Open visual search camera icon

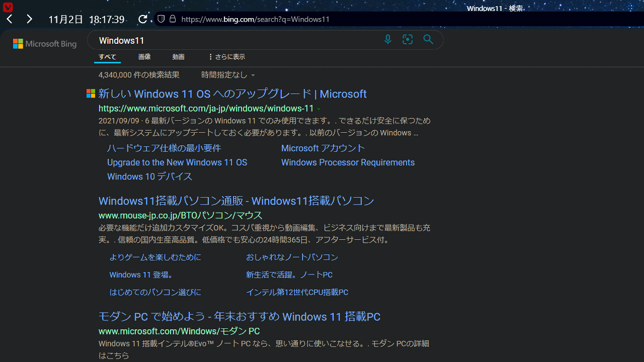click(408, 39)
